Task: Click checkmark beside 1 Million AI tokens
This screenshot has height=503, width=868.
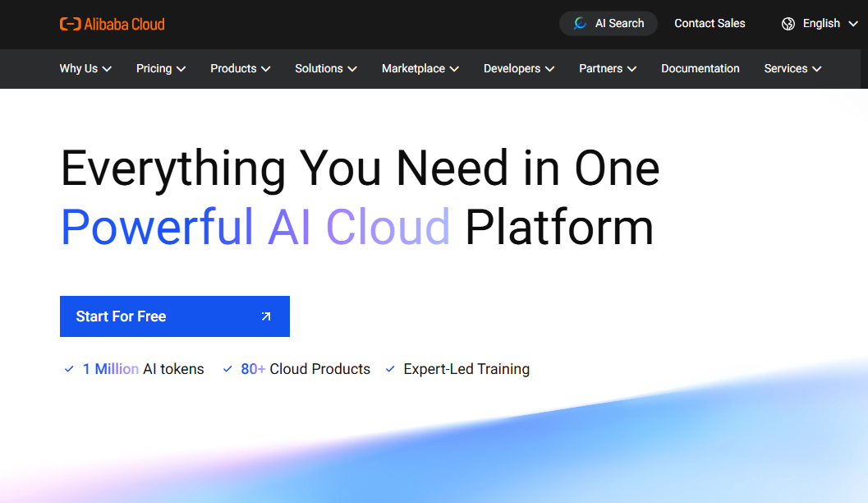Action: (69, 369)
